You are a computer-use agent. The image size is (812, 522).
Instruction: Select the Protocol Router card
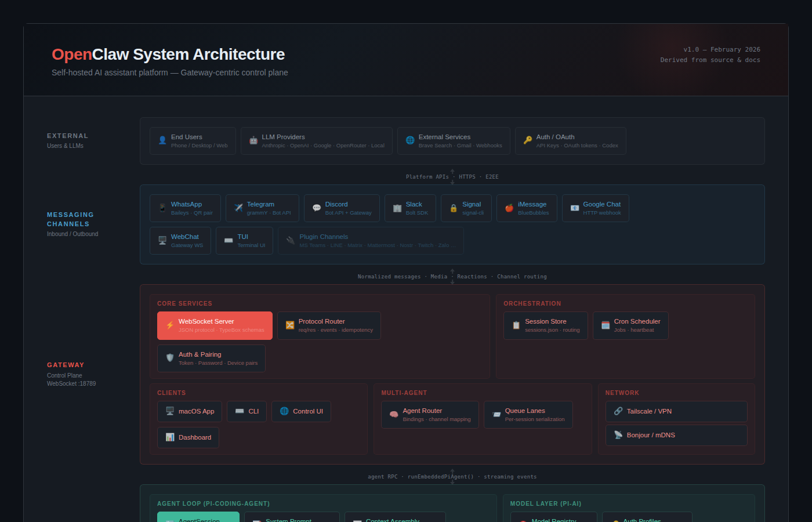329,325
